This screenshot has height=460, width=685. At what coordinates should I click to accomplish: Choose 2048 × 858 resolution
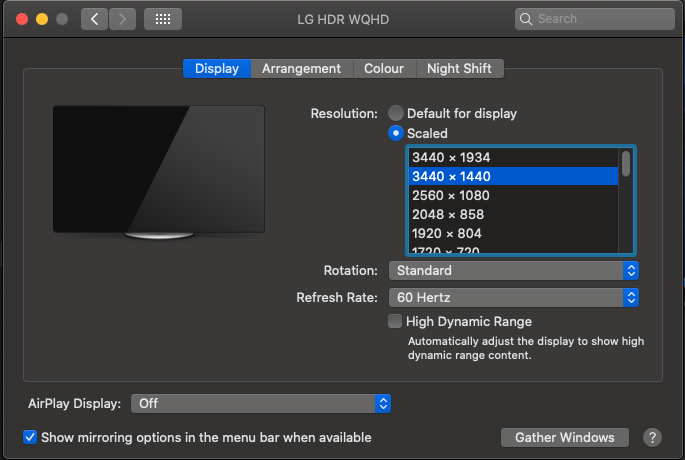point(513,214)
